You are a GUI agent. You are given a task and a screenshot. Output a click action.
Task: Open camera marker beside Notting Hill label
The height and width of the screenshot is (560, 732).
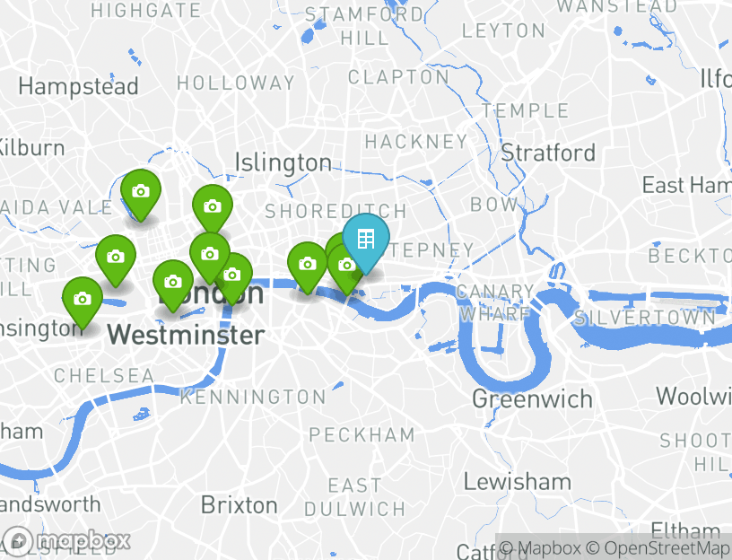[x=116, y=259]
